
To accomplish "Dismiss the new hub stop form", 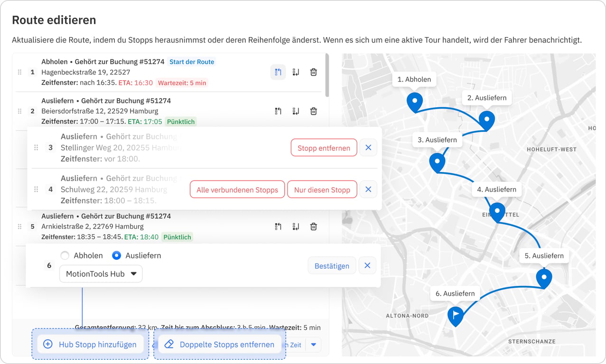I will click(x=367, y=265).
